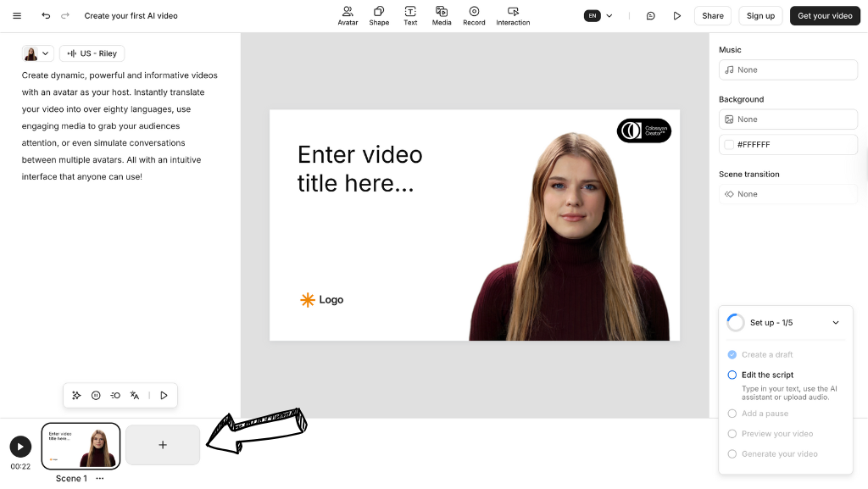Image resolution: width=868 pixels, height=489 pixels.
Task: Click the #FFFFFF background color swatch
Action: pos(729,145)
